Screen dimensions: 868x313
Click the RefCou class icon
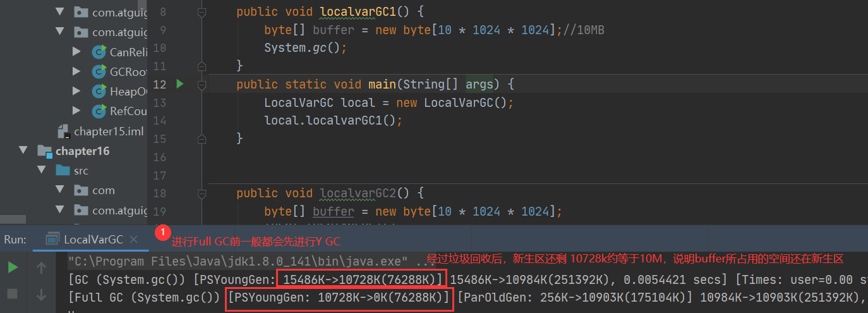coord(99,111)
